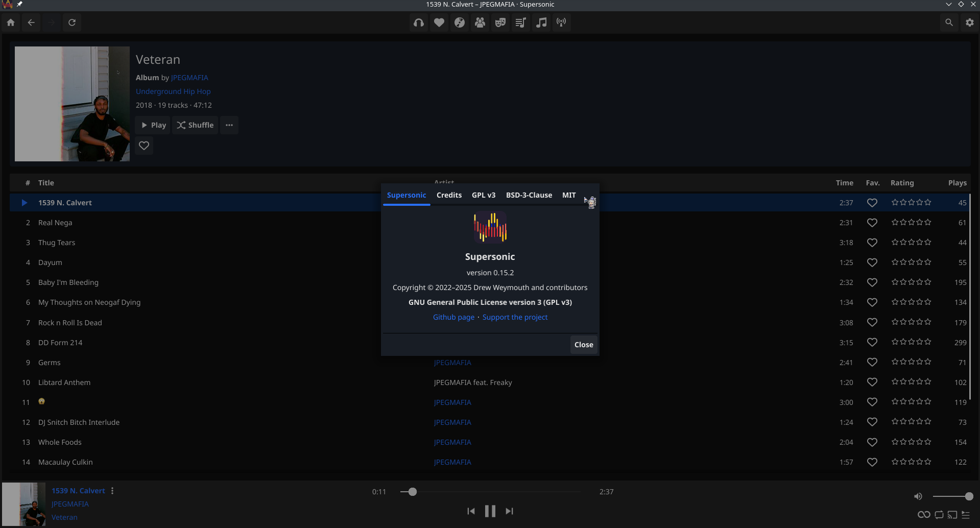
Task: Click now-playing cover thumbnail
Action: [23, 505]
